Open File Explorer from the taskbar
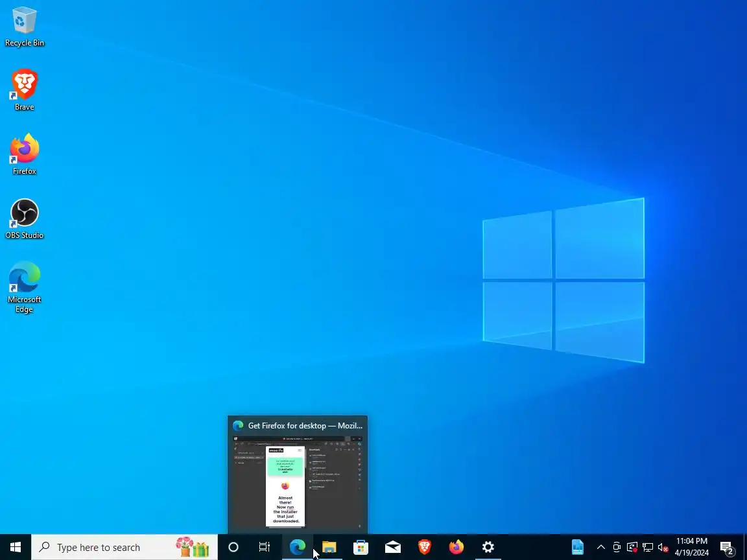This screenshot has width=747, height=560. pyautogui.click(x=329, y=547)
